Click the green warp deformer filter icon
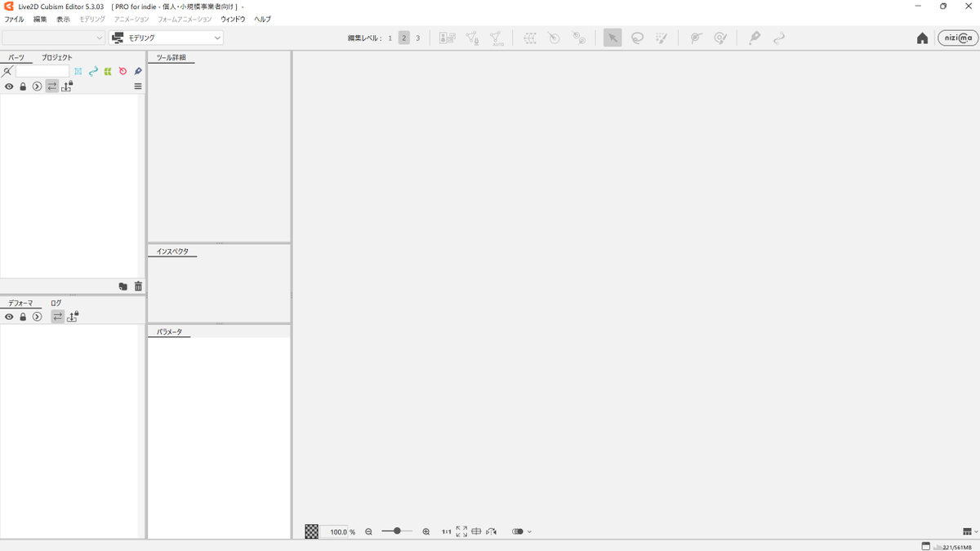Image resolution: width=980 pixels, height=551 pixels. pyautogui.click(x=108, y=72)
